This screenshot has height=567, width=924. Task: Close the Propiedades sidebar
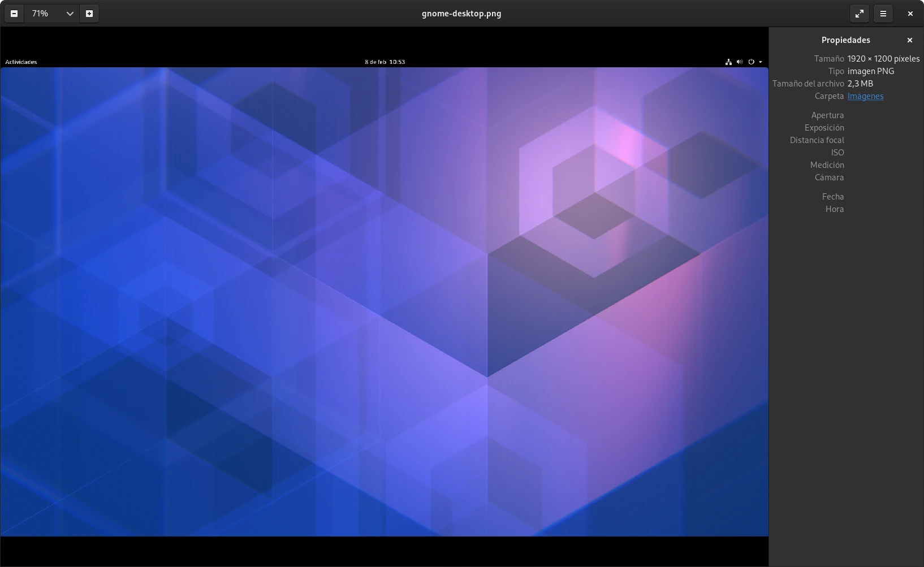tap(909, 40)
